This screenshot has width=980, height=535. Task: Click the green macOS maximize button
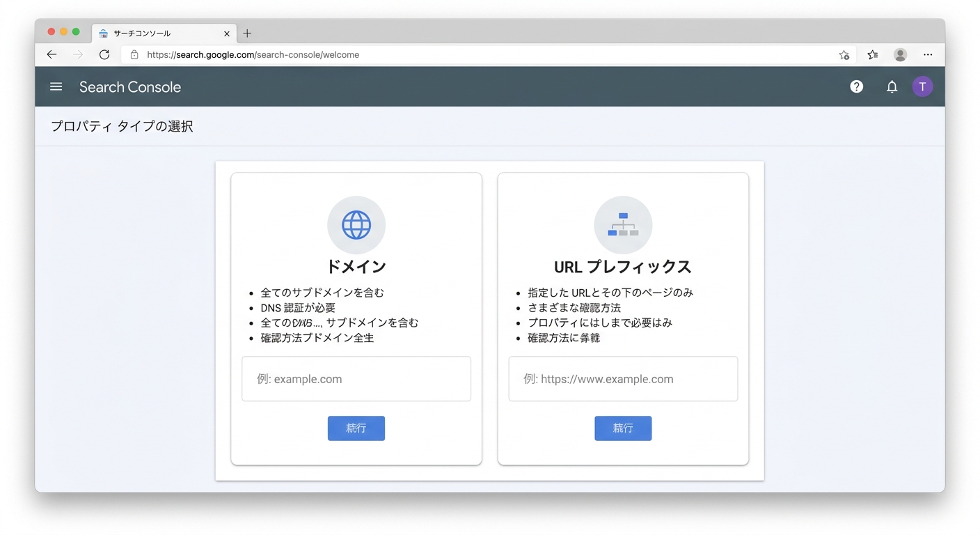76,32
